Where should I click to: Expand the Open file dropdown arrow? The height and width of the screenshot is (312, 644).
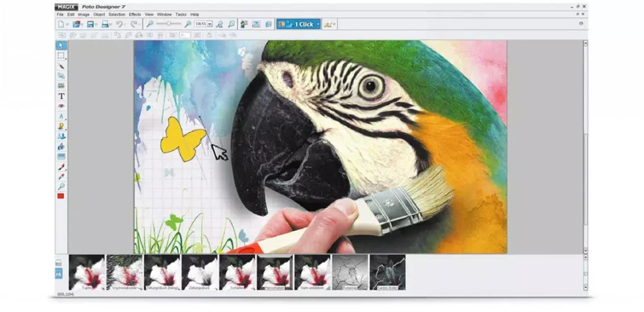(x=82, y=25)
